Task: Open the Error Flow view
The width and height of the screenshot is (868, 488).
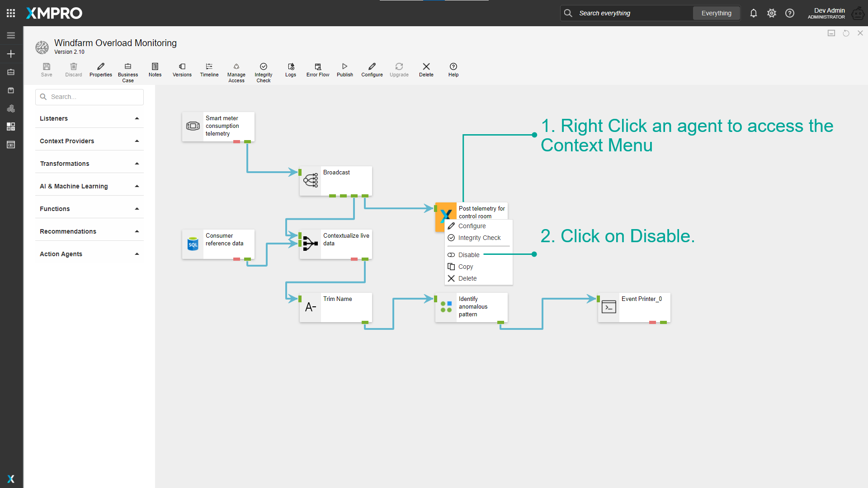Action: [x=317, y=70]
